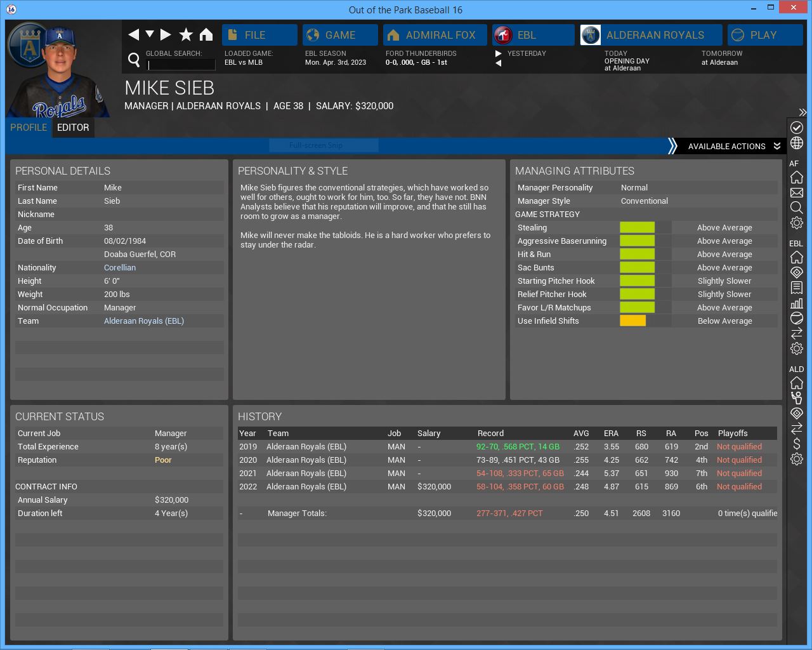The width and height of the screenshot is (812, 650).
Task: Open the FILE menu
Action: pos(259,35)
